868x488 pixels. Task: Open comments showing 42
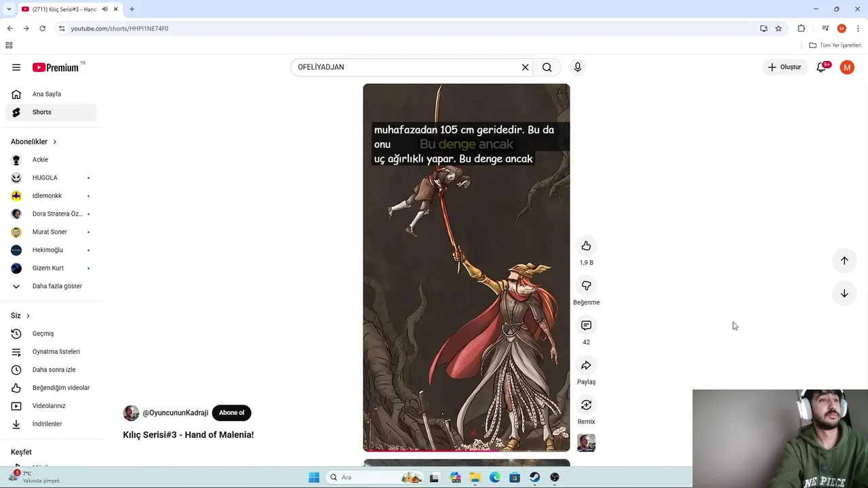(586, 325)
